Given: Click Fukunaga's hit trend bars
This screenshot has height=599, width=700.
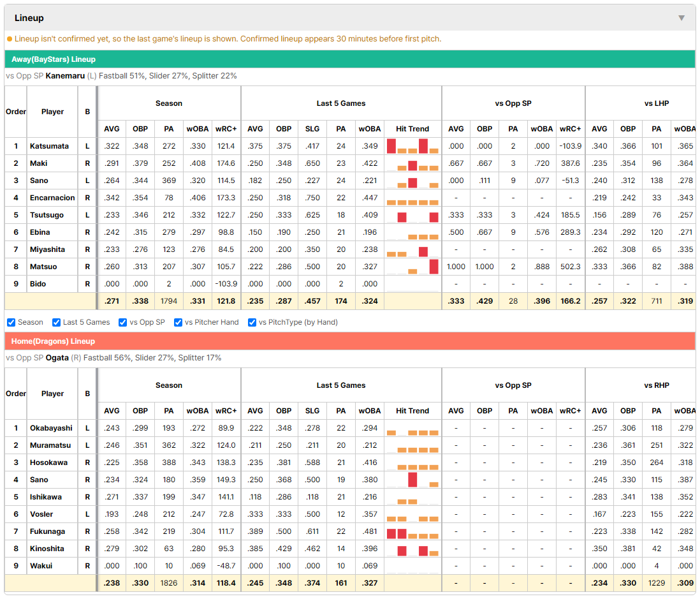Looking at the screenshot, I should tap(412, 531).
